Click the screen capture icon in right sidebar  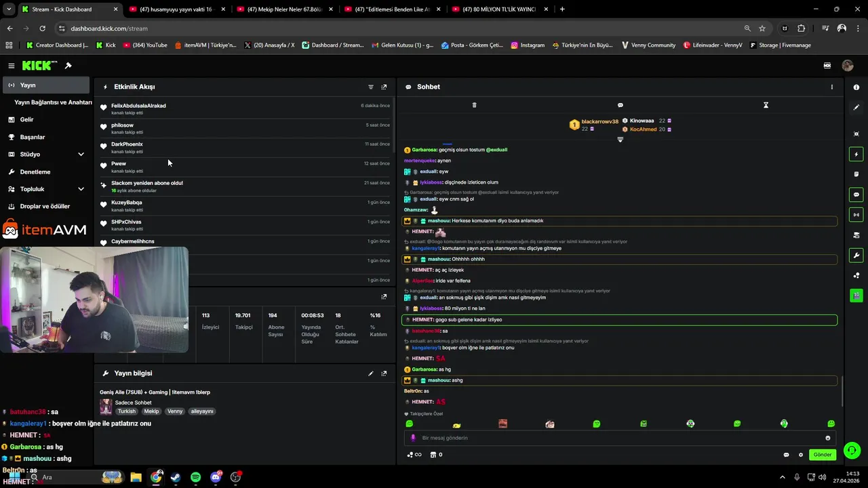click(856, 134)
